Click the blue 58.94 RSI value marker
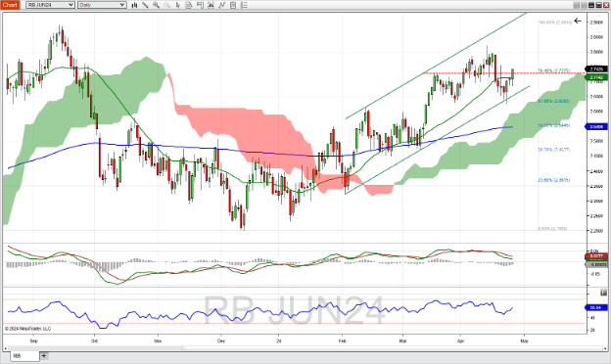The height and width of the screenshot is (364, 611). tap(596, 307)
